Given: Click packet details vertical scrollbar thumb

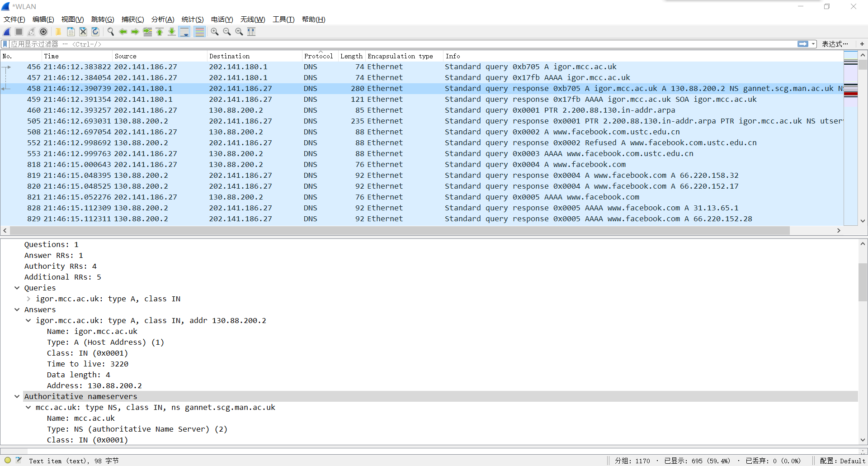Looking at the screenshot, I should tap(863, 281).
